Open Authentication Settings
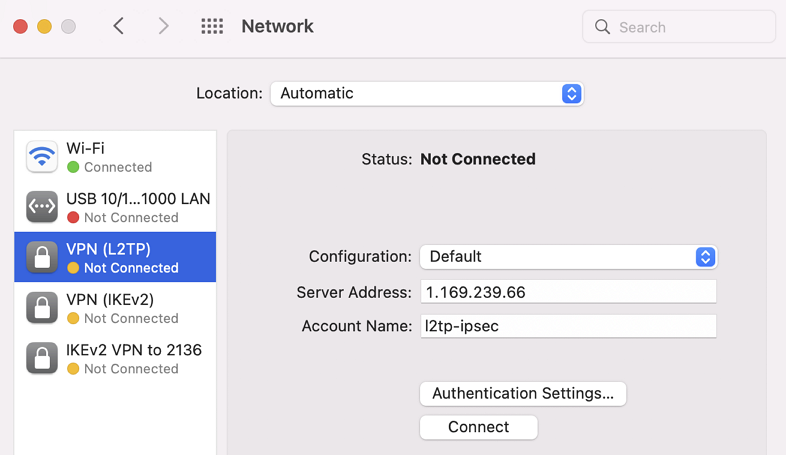The height and width of the screenshot is (455, 786). [523, 393]
